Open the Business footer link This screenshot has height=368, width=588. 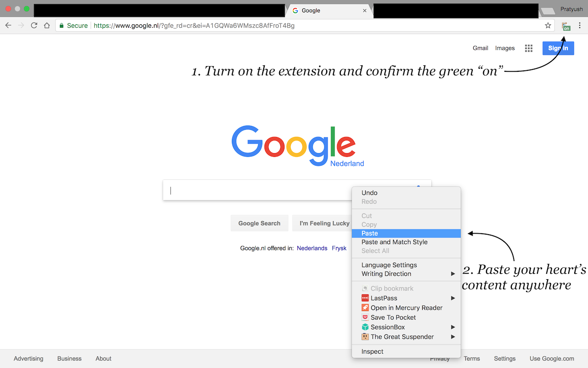pos(69,359)
